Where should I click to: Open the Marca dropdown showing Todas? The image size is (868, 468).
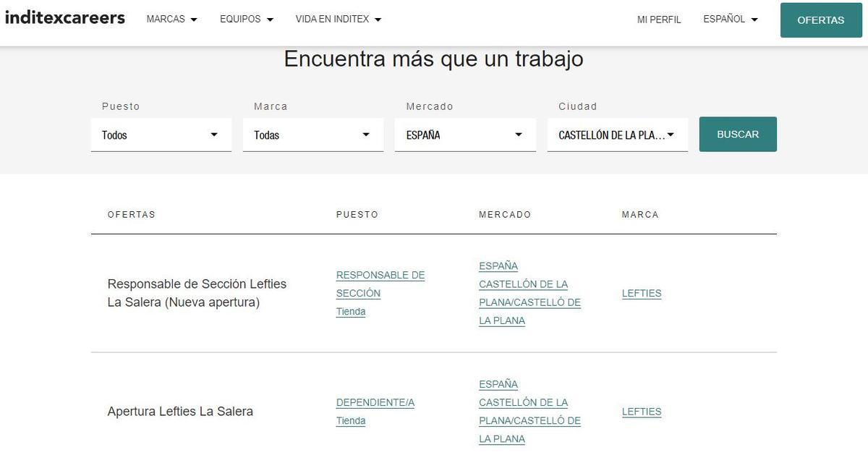(312, 135)
